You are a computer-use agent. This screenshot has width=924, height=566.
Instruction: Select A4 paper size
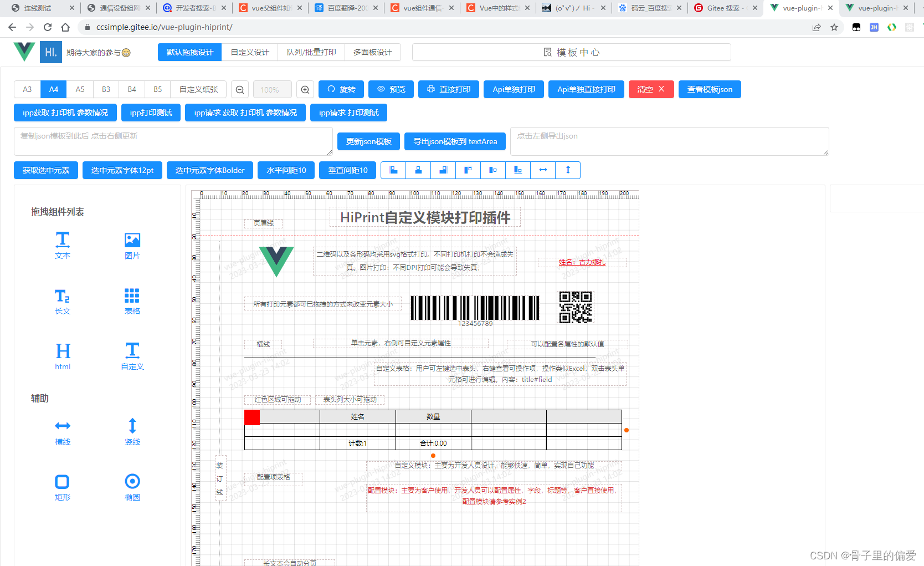pos(54,89)
